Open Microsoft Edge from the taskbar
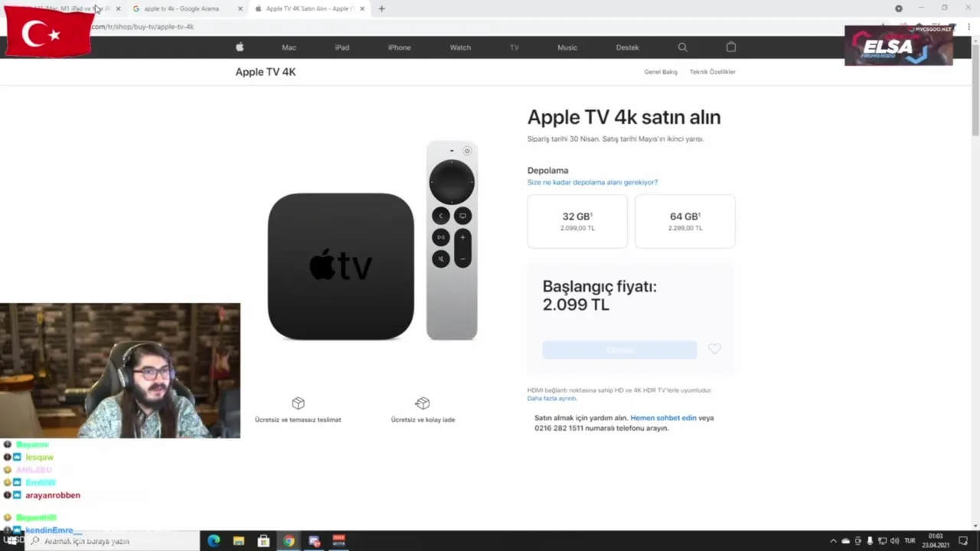The height and width of the screenshot is (551, 980). click(x=214, y=541)
